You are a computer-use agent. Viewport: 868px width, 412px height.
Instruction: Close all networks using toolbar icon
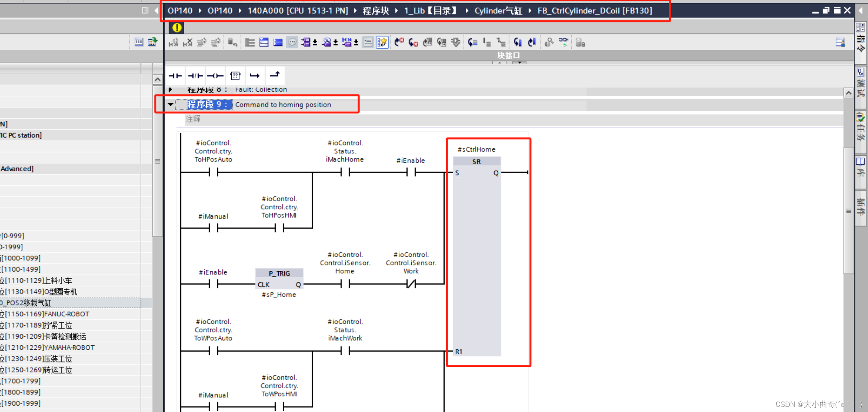pos(264,42)
